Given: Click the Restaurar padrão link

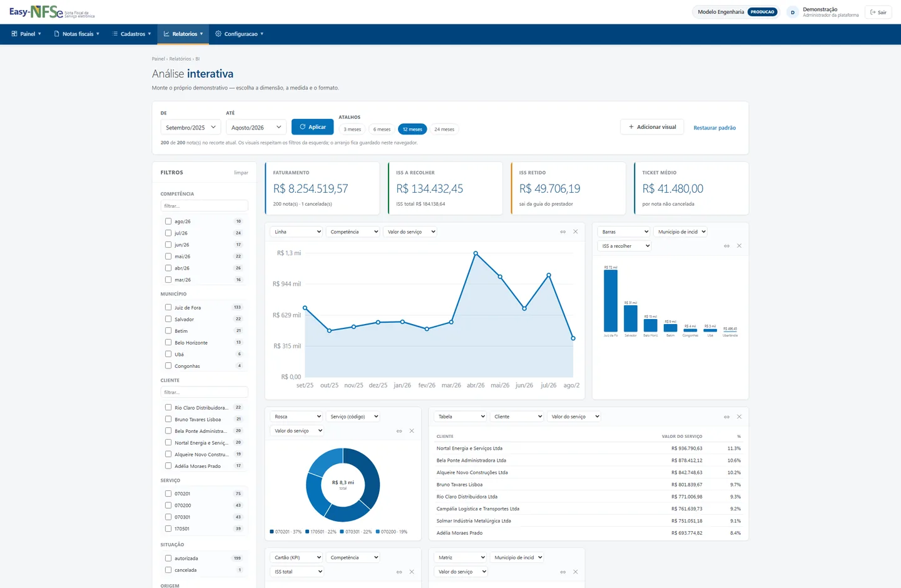Looking at the screenshot, I should click(x=715, y=128).
